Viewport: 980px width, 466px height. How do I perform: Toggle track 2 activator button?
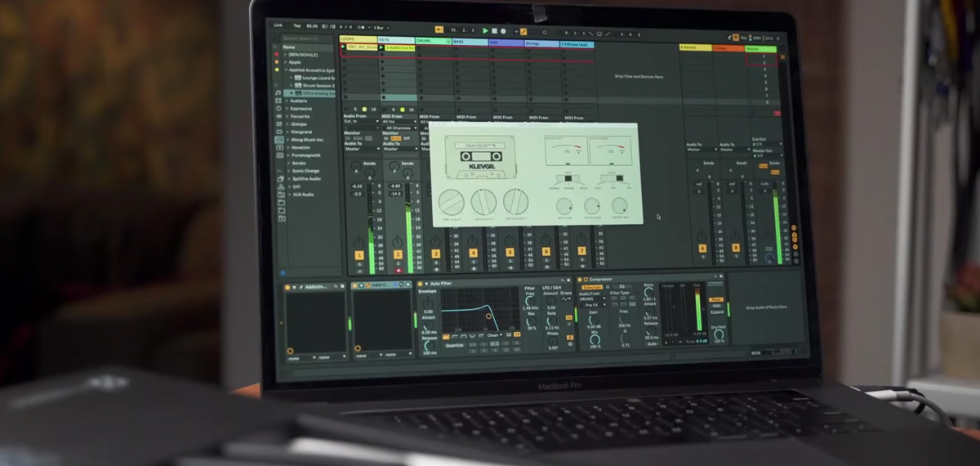tap(398, 256)
